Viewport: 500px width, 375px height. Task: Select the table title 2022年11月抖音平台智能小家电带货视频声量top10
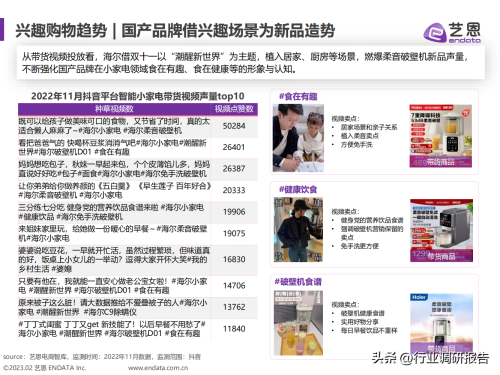coord(138,96)
